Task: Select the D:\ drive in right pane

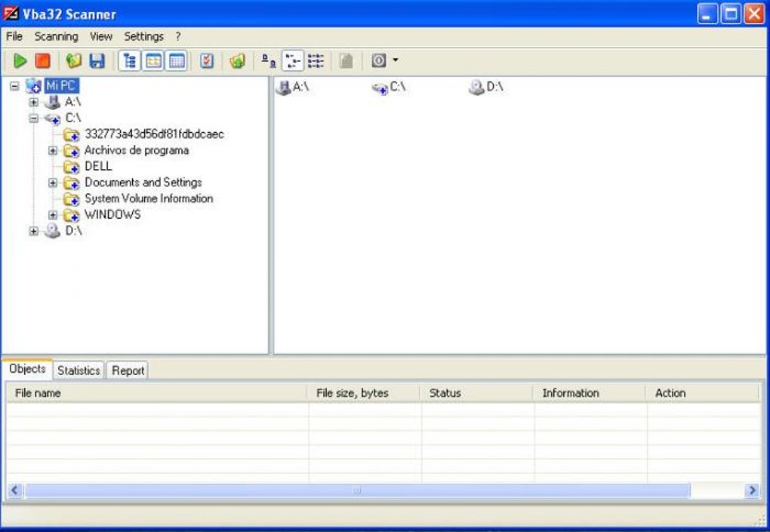Action: (485, 88)
